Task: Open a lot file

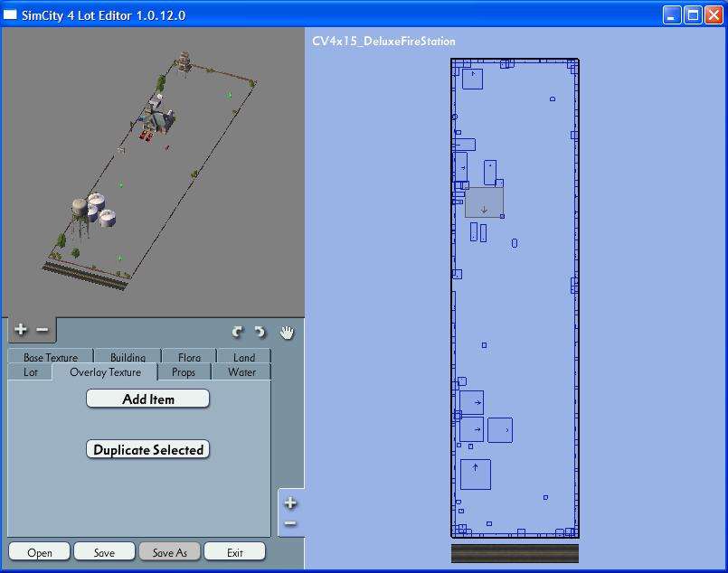Action: click(40, 552)
